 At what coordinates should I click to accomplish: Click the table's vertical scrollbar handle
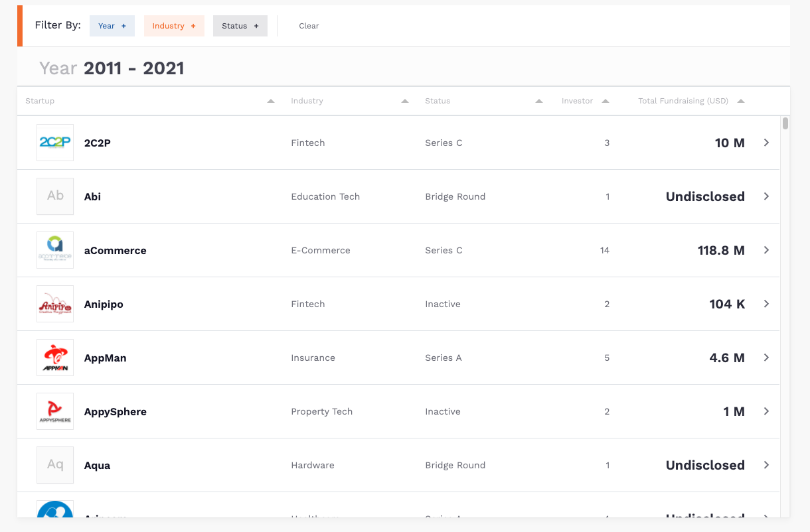coord(785,123)
